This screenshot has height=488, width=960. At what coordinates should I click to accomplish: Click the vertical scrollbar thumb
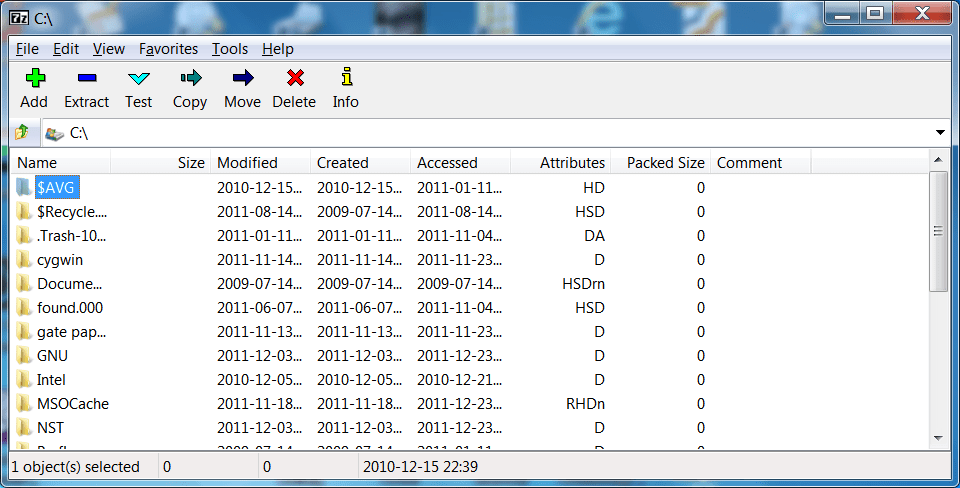(938, 231)
